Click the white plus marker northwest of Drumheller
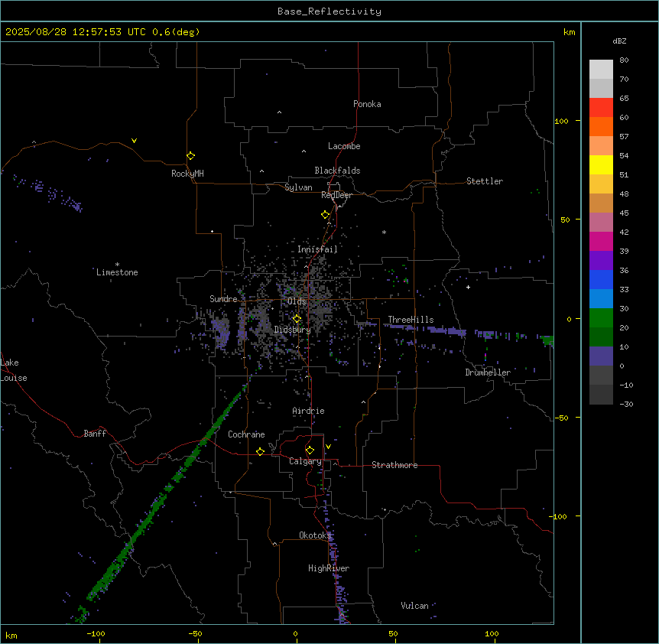659x644 pixels. tap(468, 287)
